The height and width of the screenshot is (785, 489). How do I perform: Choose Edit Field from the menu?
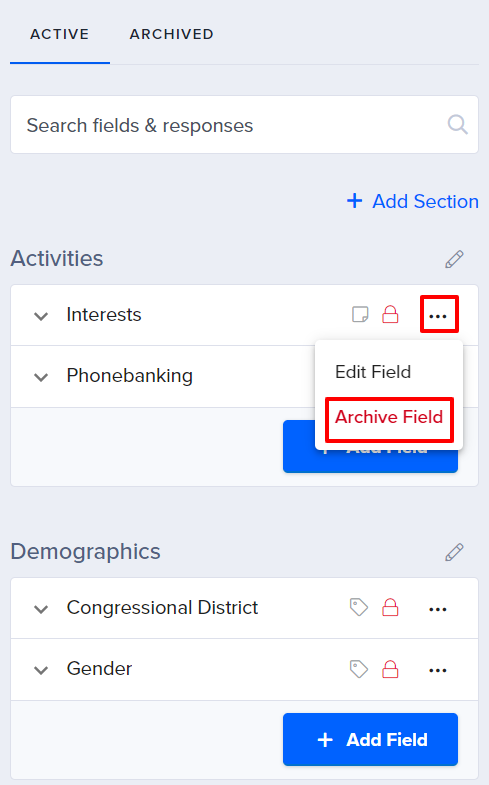pos(373,372)
